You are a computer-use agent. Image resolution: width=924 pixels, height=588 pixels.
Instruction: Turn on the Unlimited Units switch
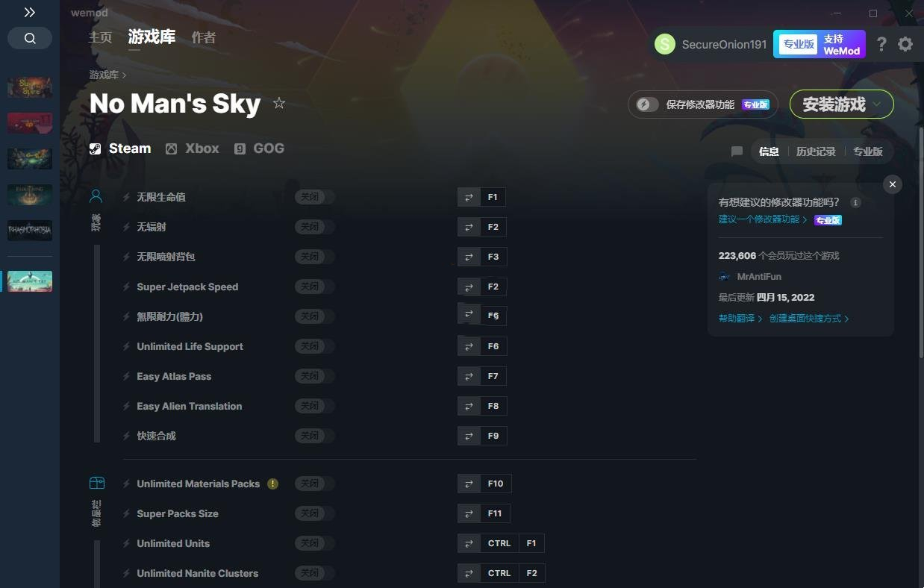tap(315, 543)
